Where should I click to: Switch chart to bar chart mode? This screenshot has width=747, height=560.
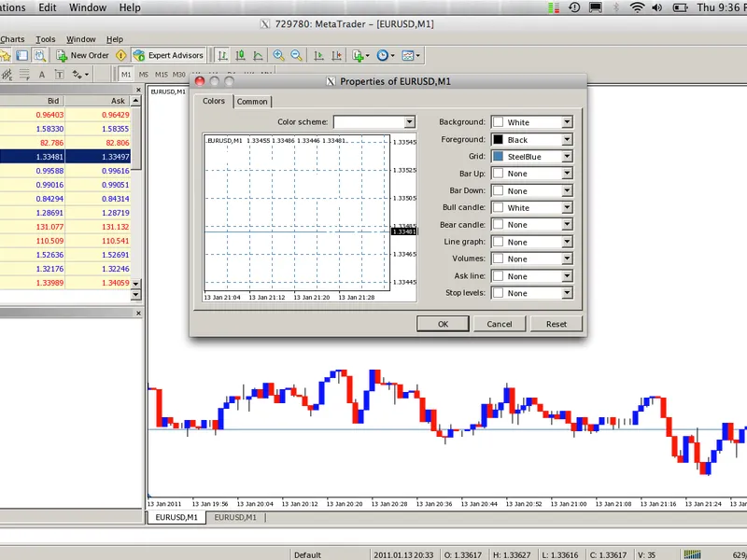pos(222,56)
